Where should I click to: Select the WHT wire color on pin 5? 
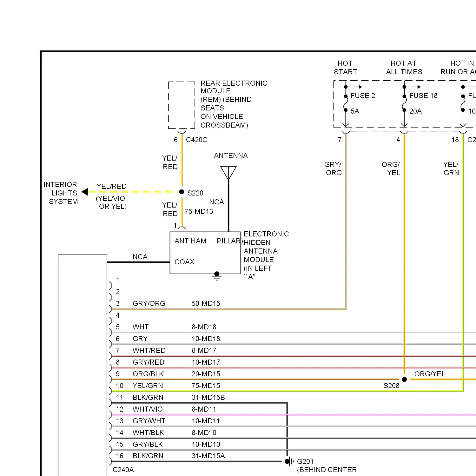(x=141, y=327)
